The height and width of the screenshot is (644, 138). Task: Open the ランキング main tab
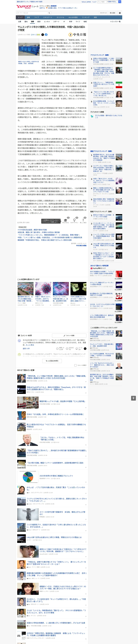[x=86, y=17]
